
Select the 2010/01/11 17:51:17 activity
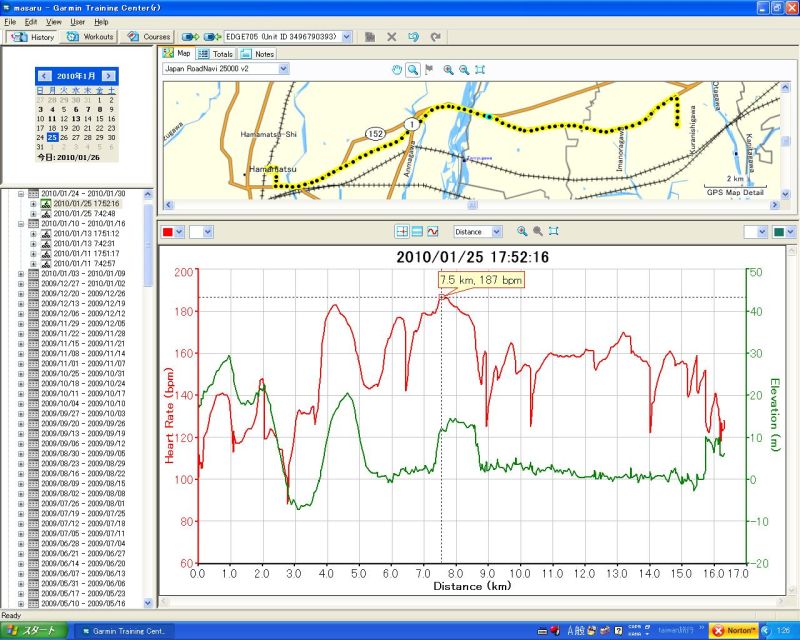(86, 254)
